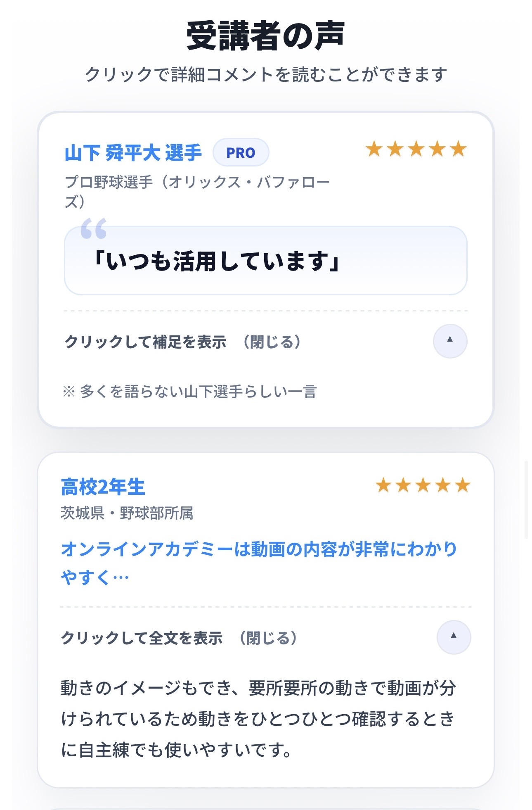
Task: Click the star rating on 山下 舜平大 card
Action: (416, 149)
